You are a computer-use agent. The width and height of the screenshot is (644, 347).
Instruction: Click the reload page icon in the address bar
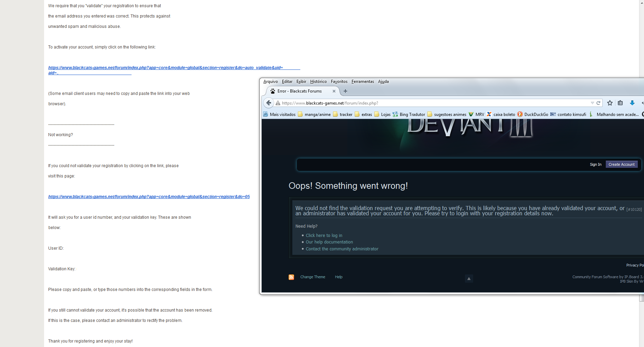[x=599, y=103]
